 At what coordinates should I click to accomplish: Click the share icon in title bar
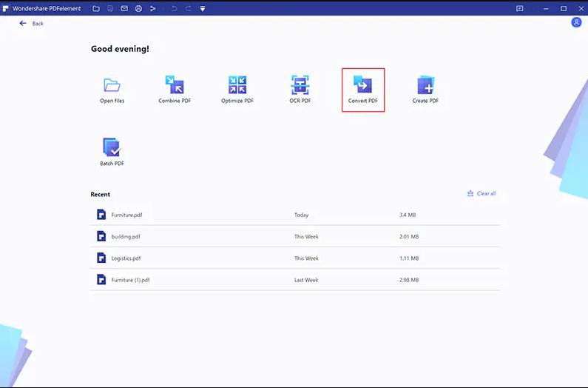pyautogui.click(x=152, y=8)
